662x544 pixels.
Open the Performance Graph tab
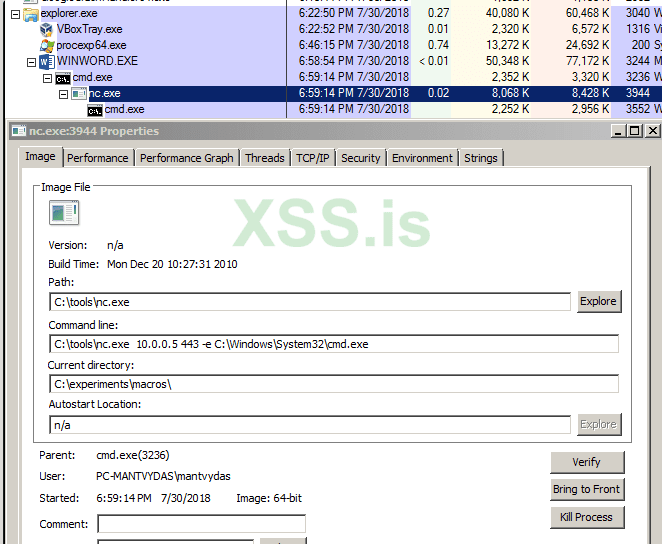[187, 158]
